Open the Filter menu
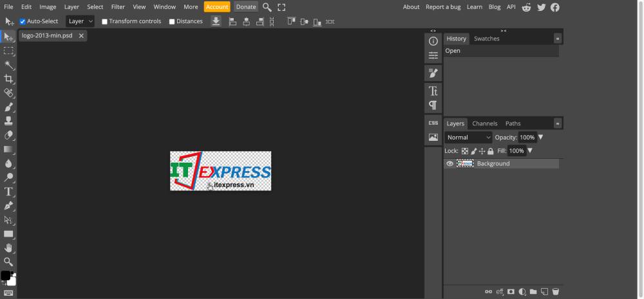Viewport: 644px width, 299px height. pyautogui.click(x=118, y=7)
